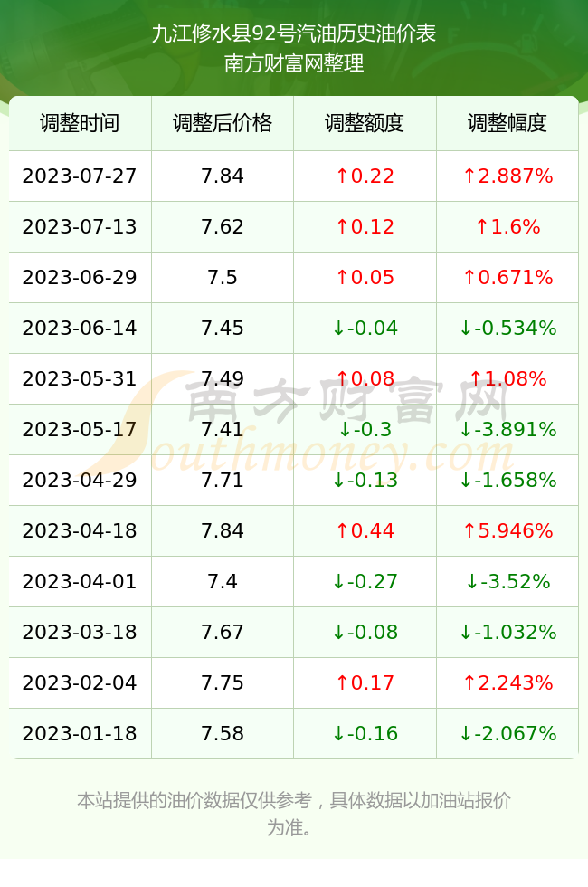Select the 2023-03-18 date cell
588x887 pixels.
pyautogui.click(x=80, y=632)
